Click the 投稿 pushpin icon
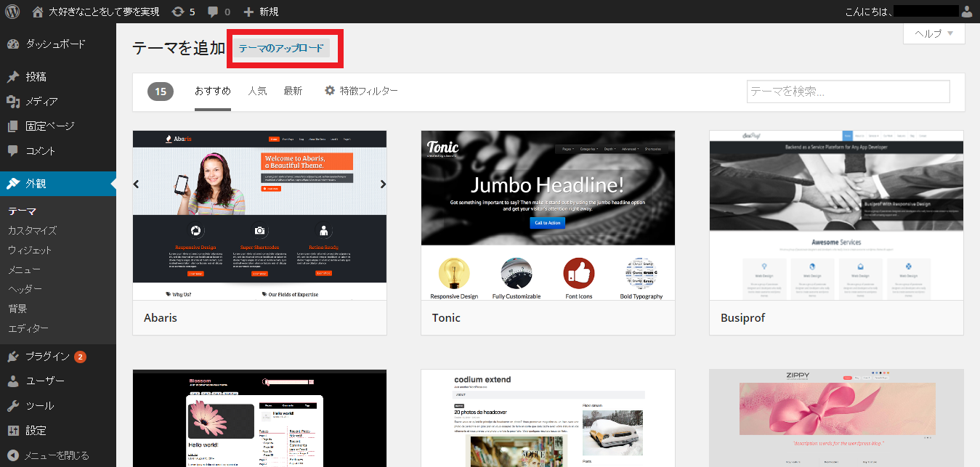 click(13, 77)
